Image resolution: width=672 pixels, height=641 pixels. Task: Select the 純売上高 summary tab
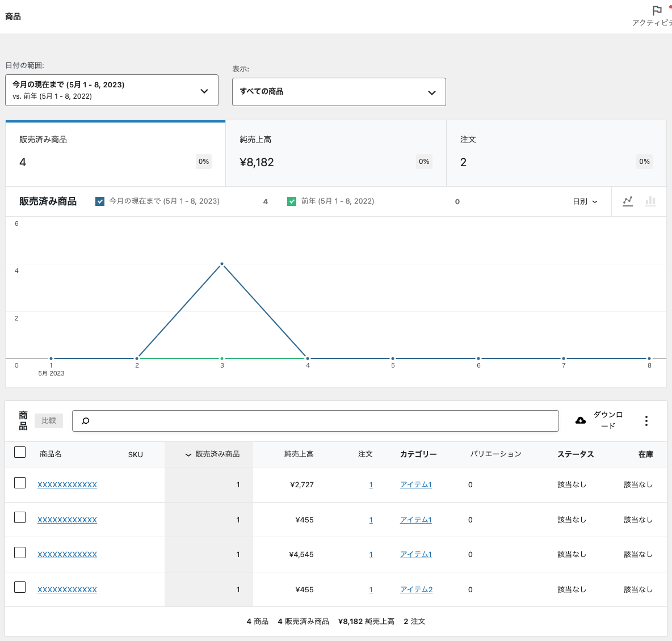(335, 153)
